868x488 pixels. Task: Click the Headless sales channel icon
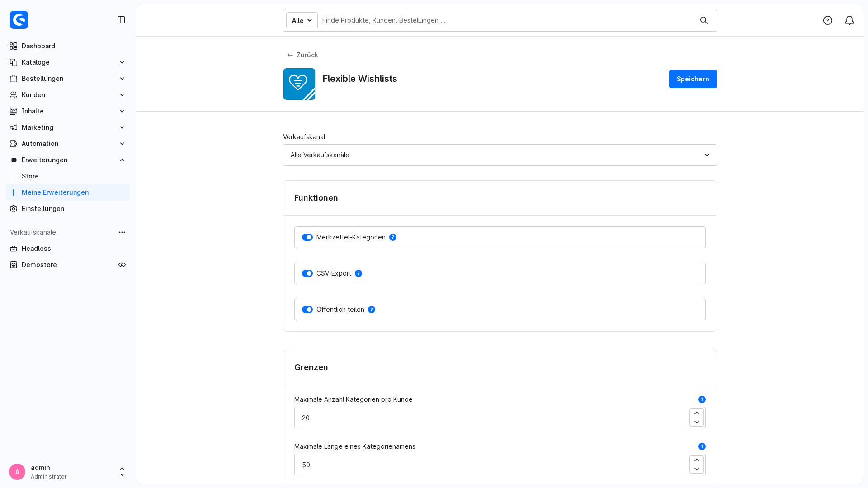pos(14,249)
